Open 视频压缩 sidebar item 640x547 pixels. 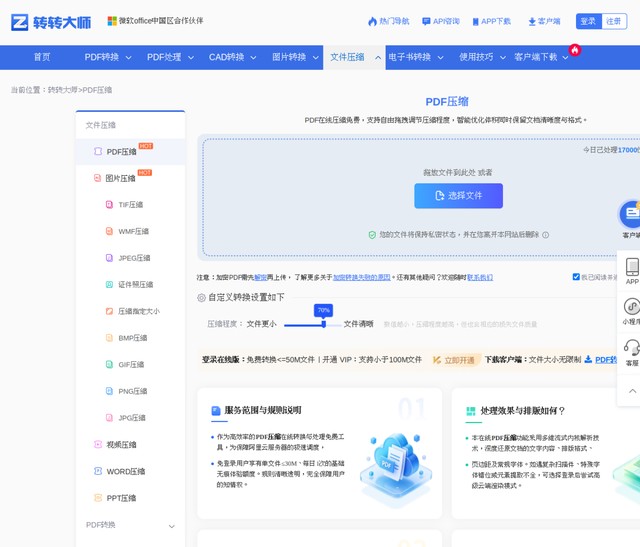click(131, 445)
